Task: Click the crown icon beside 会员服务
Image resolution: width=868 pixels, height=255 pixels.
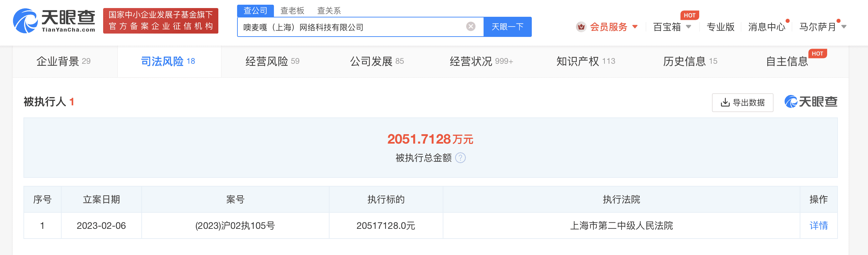Action: coord(581,27)
